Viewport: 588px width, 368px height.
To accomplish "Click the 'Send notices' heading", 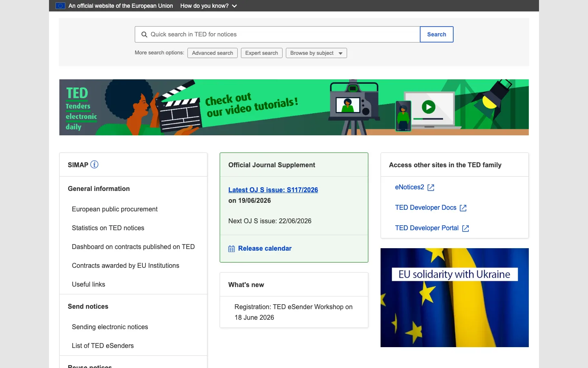I will pos(88,306).
